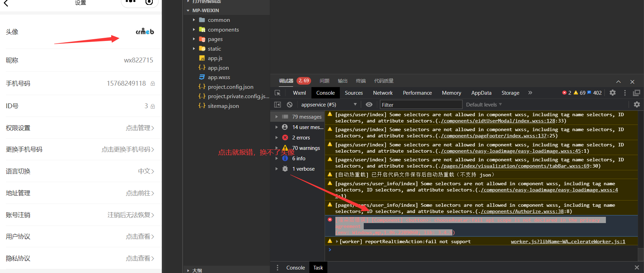Open the Wxml devtools tab
This screenshot has width=644, height=273.
pyautogui.click(x=299, y=93)
